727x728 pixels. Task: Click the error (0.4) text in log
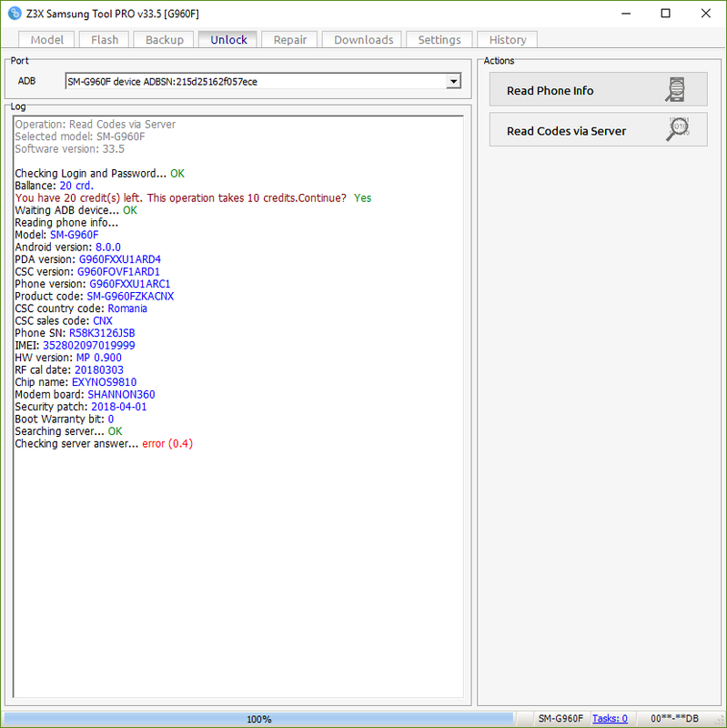pyautogui.click(x=167, y=444)
